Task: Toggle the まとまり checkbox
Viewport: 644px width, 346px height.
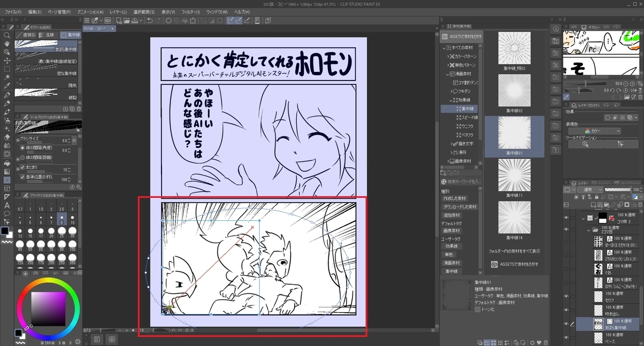Action: coord(22,167)
